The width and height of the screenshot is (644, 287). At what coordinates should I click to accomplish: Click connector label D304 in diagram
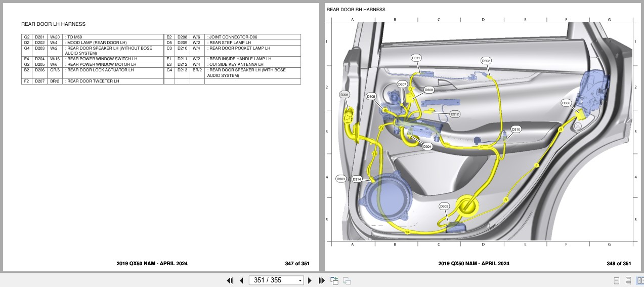pos(427,146)
